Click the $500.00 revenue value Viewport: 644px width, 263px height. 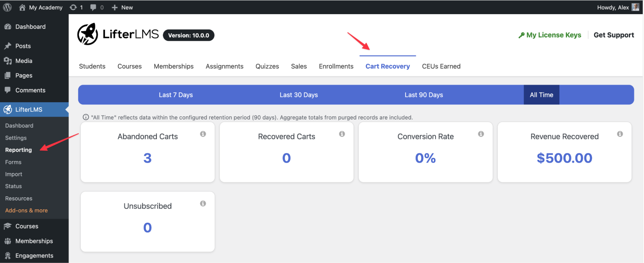(564, 158)
